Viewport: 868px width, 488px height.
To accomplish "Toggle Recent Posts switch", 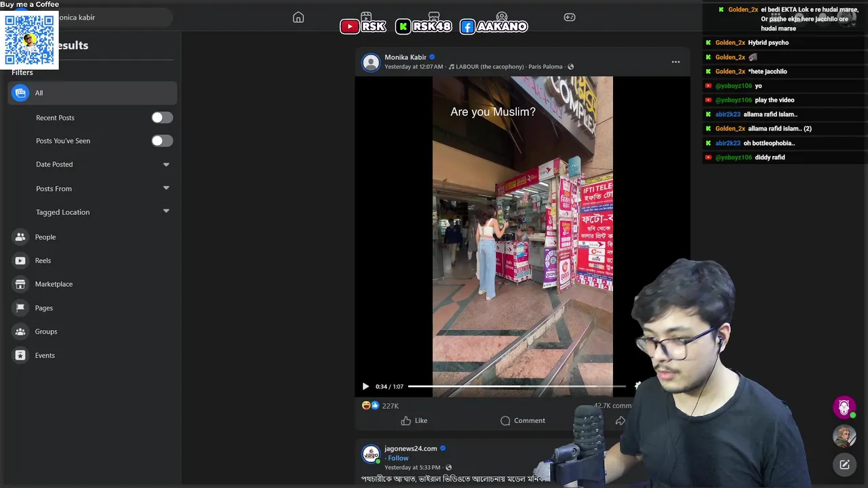I will pyautogui.click(x=162, y=118).
